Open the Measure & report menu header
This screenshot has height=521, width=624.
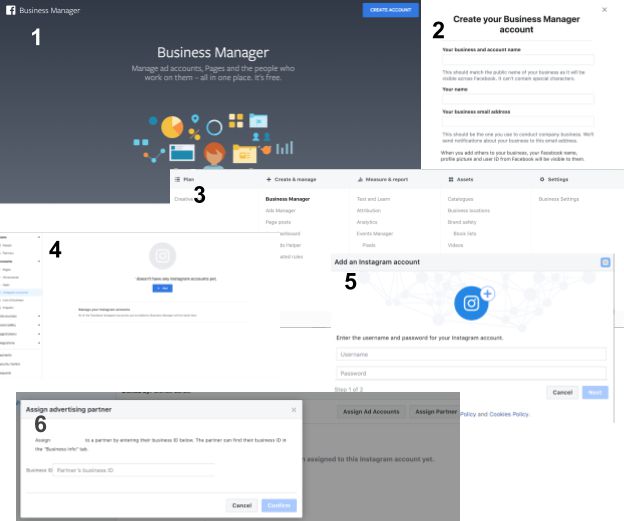(x=383, y=180)
